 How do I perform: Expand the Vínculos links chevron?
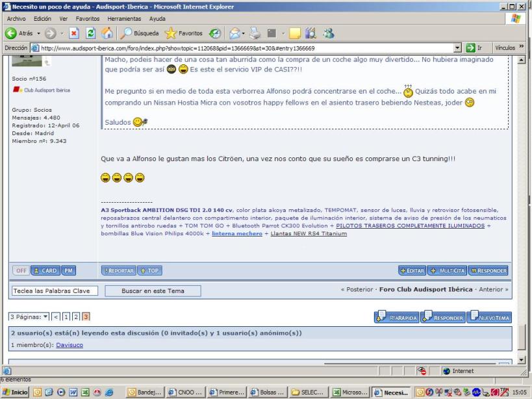tap(522, 47)
